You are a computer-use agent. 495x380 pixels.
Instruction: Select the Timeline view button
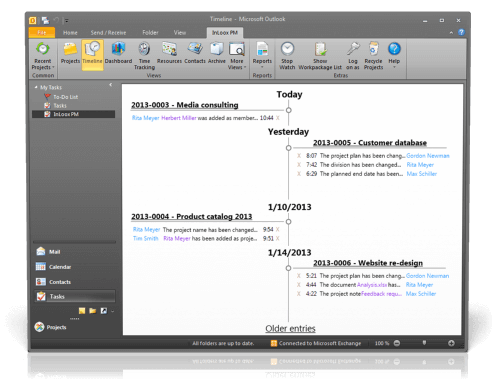pyautogui.click(x=92, y=54)
